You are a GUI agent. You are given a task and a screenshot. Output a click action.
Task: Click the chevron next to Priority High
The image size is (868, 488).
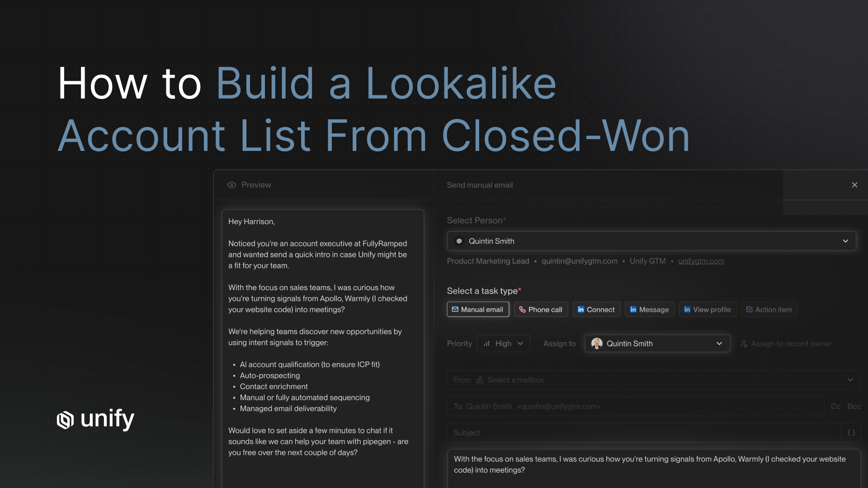(520, 343)
